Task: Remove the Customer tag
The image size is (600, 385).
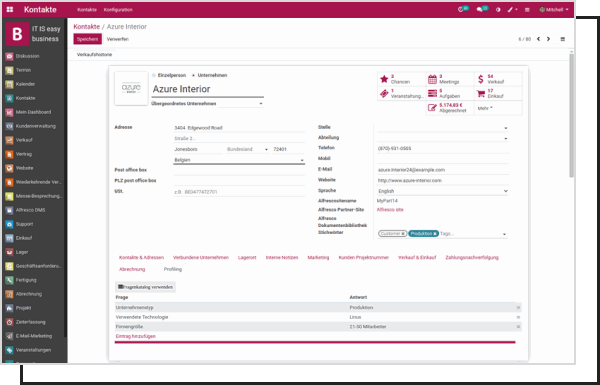Action: (x=403, y=234)
